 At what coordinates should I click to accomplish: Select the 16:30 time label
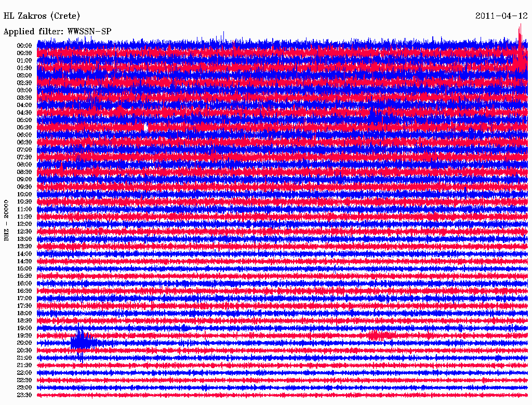(24, 291)
